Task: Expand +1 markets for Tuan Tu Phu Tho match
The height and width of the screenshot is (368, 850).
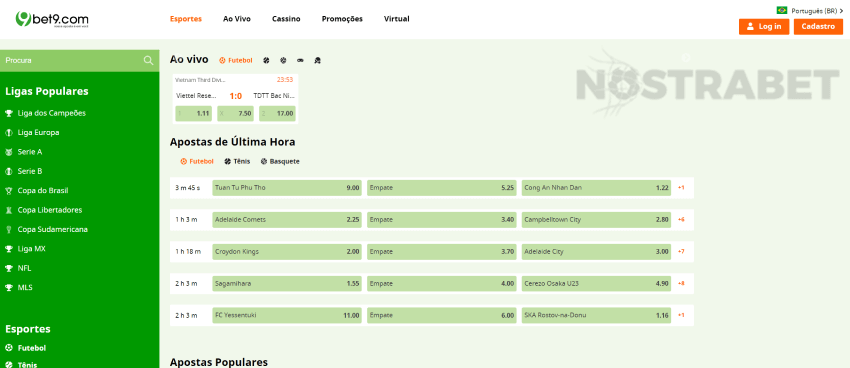Action: tap(681, 188)
